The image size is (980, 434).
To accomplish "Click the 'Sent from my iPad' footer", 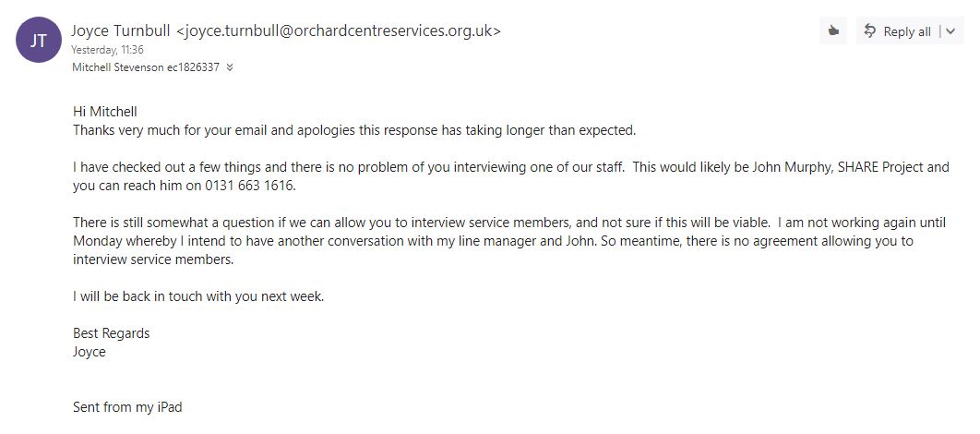I will [127, 407].
